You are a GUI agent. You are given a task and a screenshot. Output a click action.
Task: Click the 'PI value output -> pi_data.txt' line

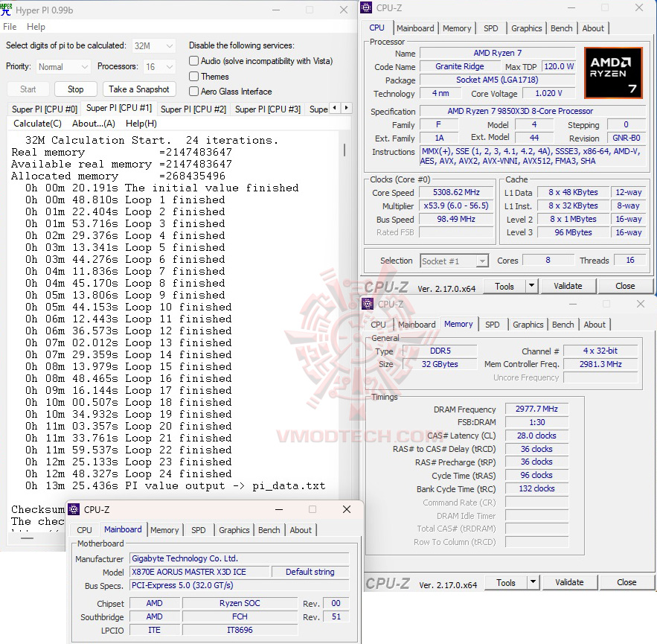click(x=175, y=486)
